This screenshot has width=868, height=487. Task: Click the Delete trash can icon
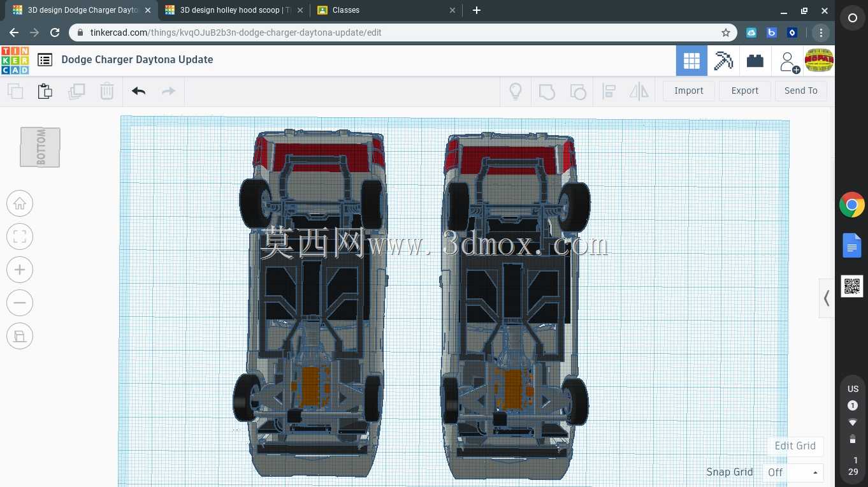pyautogui.click(x=106, y=91)
